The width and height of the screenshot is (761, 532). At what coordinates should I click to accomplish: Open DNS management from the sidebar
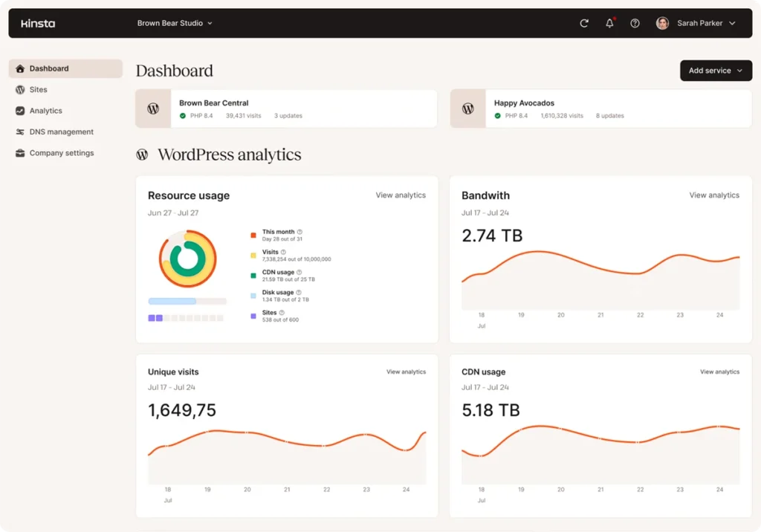[x=19, y=132]
